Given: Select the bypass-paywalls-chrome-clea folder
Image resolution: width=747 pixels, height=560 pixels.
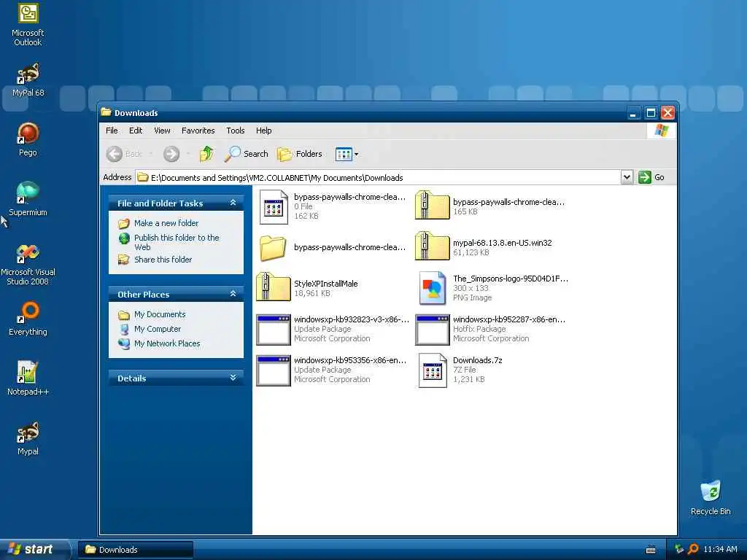Looking at the screenshot, I should [x=273, y=248].
